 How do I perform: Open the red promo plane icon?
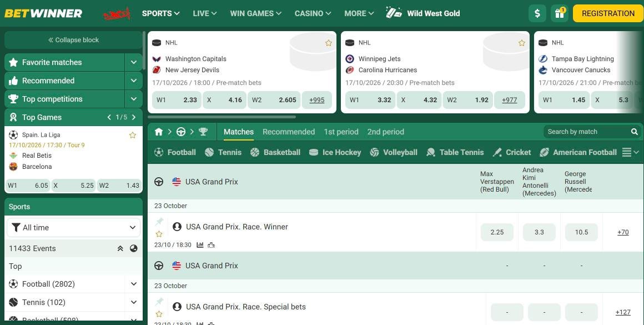point(117,14)
